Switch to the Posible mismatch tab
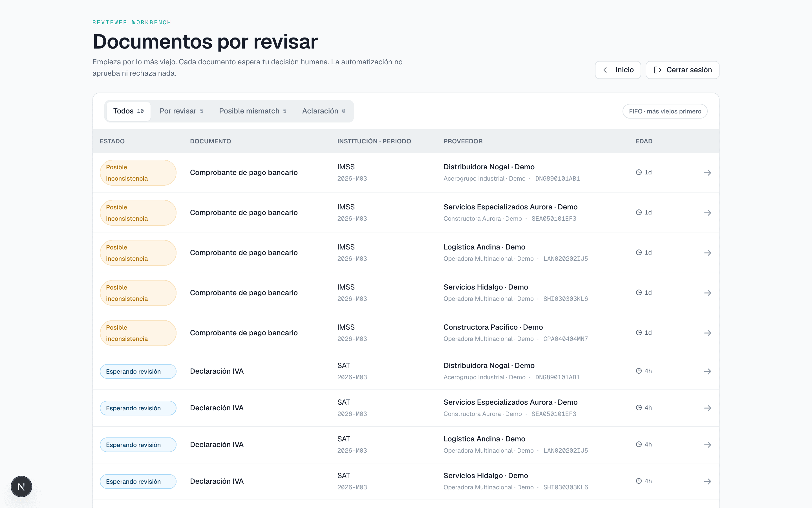This screenshot has width=812, height=508. 253,111
